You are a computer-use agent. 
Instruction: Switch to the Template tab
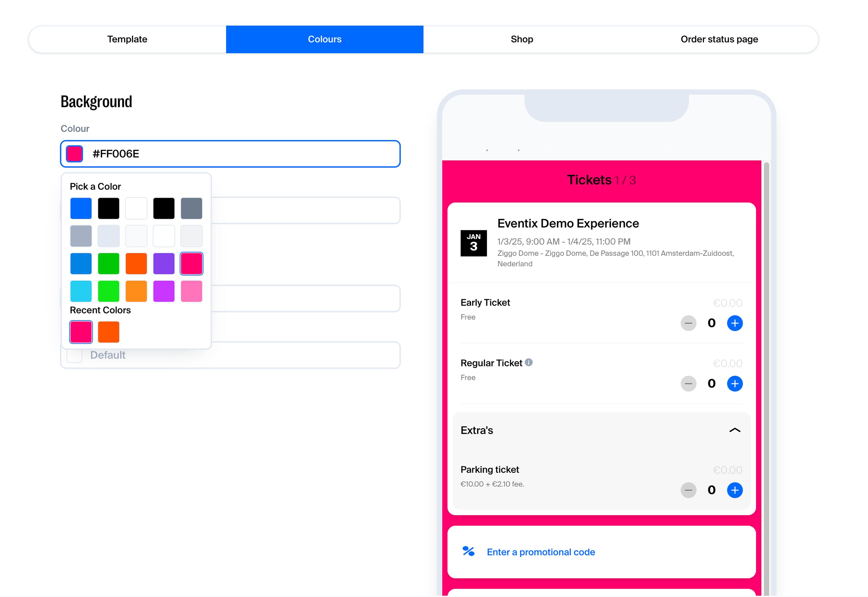pyautogui.click(x=127, y=39)
